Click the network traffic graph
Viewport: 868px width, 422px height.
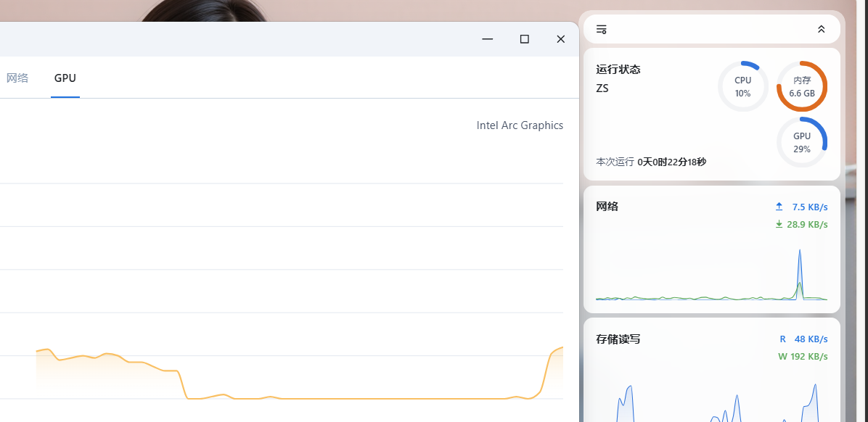(x=711, y=274)
